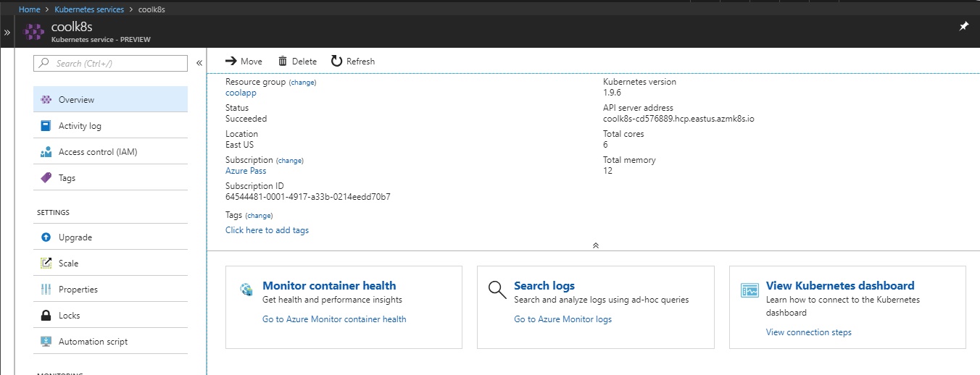The height and width of the screenshot is (375, 980).
Task: Open the Overview menu item
Action: click(x=110, y=100)
